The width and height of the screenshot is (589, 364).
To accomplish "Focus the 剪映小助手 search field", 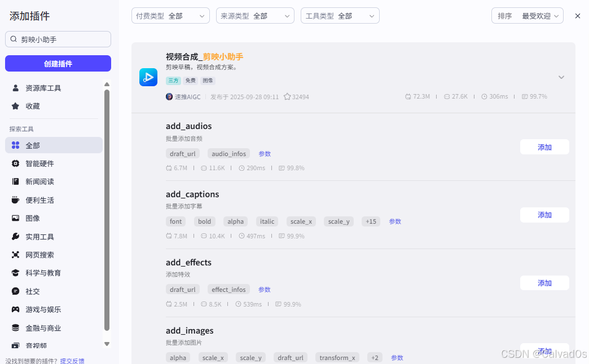I will (58, 39).
